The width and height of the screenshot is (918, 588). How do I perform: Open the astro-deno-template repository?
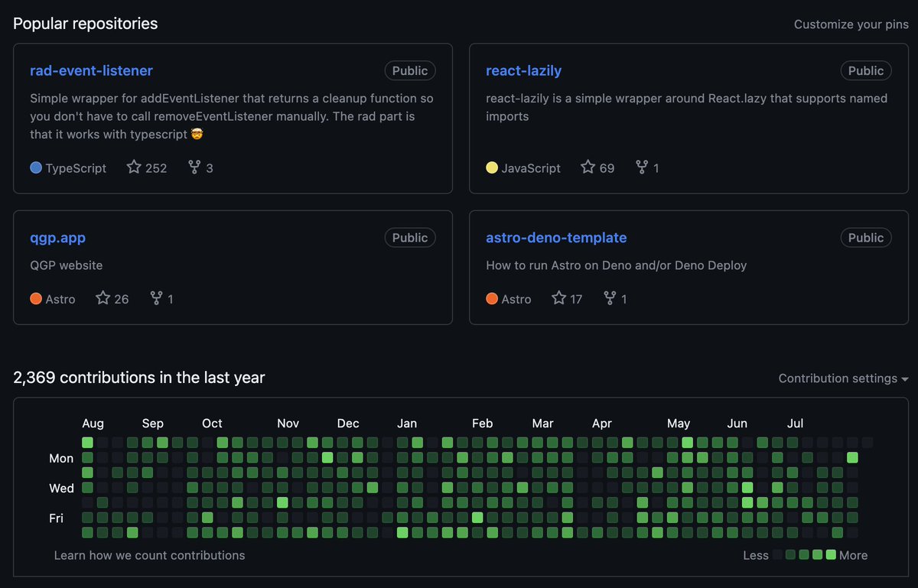(x=556, y=238)
